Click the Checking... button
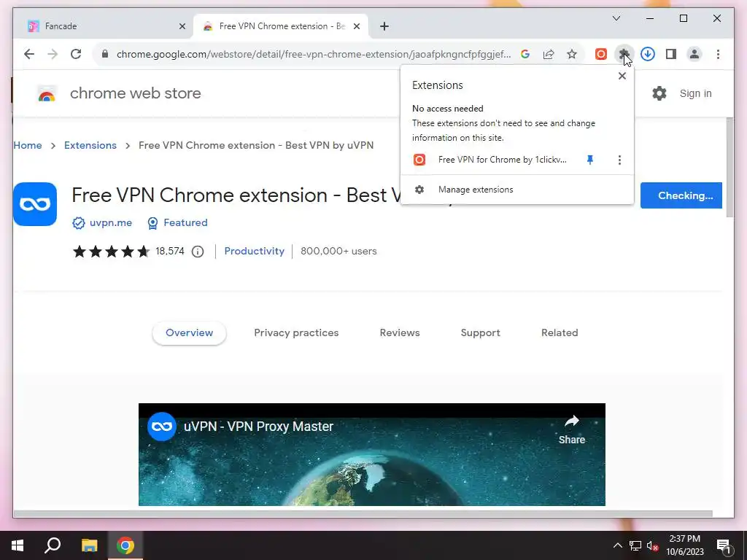This screenshot has height=560, width=747. [681, 195]
